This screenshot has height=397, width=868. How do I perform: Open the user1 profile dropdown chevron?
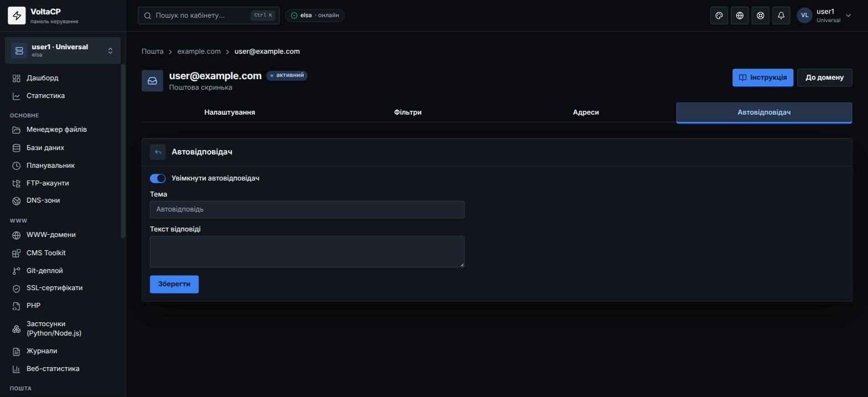848,16
